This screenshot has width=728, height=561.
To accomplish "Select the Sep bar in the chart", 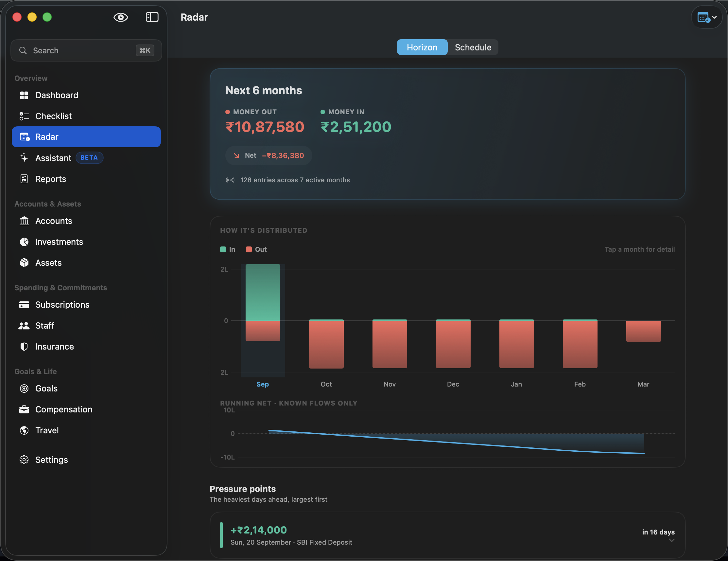I will (x=263, y=302).
